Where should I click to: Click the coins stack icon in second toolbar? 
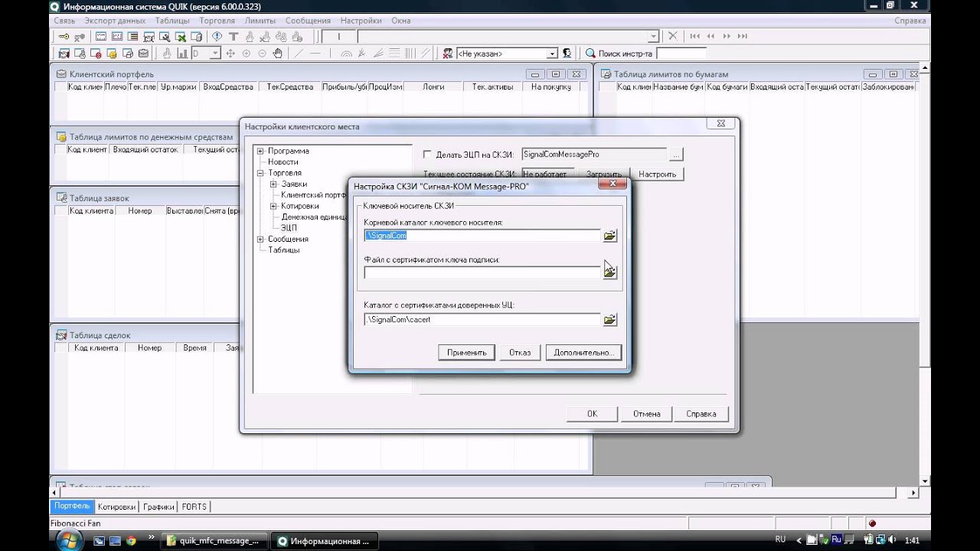tap(112, 54)
